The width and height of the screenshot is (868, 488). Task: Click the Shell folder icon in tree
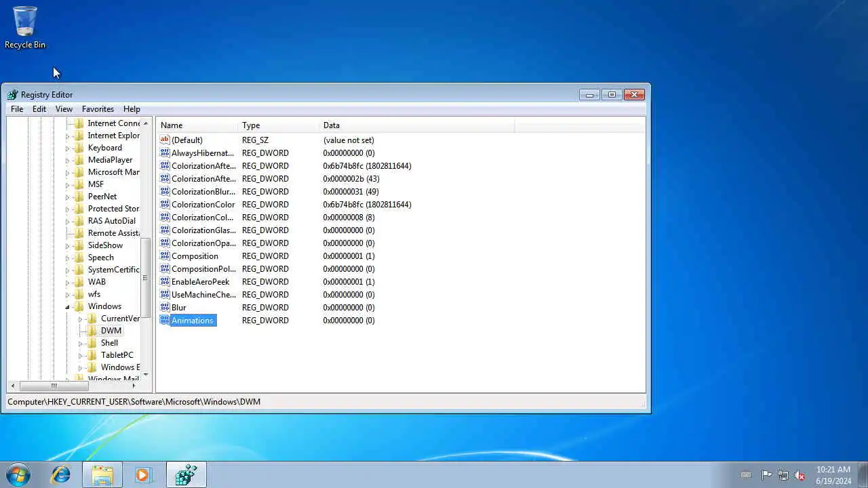92,343
